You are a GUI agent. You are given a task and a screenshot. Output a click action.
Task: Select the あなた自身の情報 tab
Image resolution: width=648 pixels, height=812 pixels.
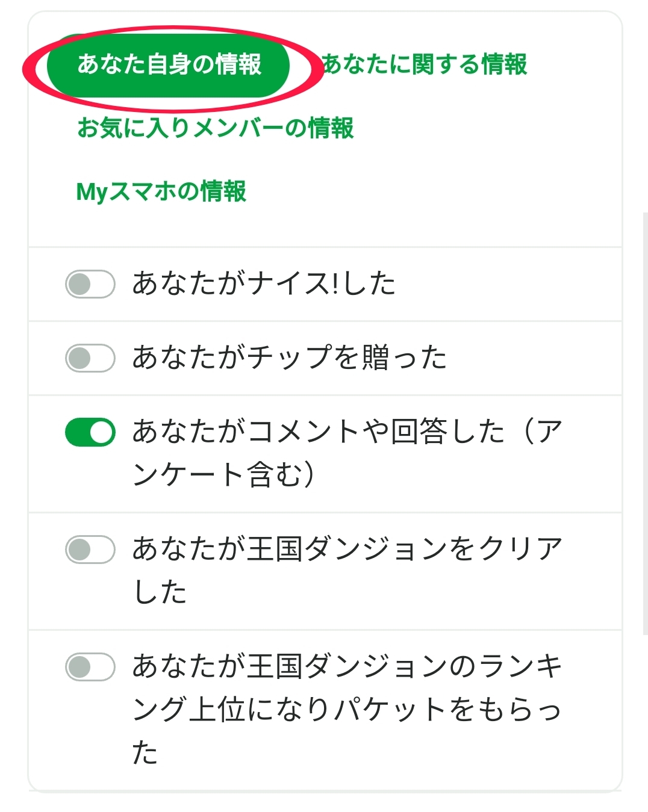(x=169, y=65)
